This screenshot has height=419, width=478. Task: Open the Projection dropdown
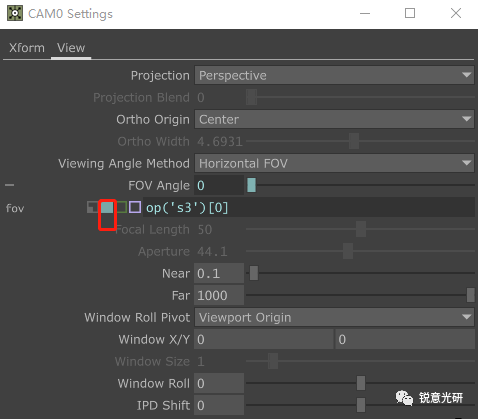pyautogui.click(x=334, y=75)
